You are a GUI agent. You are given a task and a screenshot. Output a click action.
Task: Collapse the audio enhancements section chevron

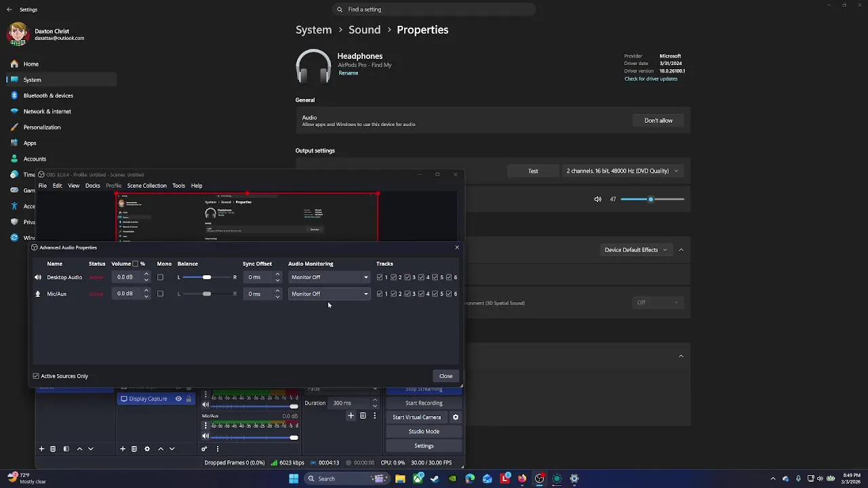tap(681, 250)
